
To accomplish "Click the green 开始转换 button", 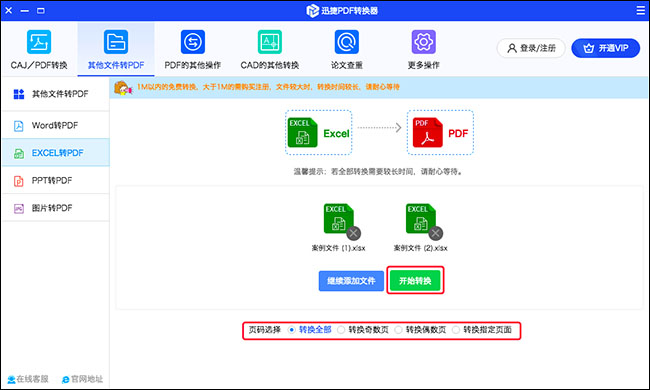I will click(415, 281).
